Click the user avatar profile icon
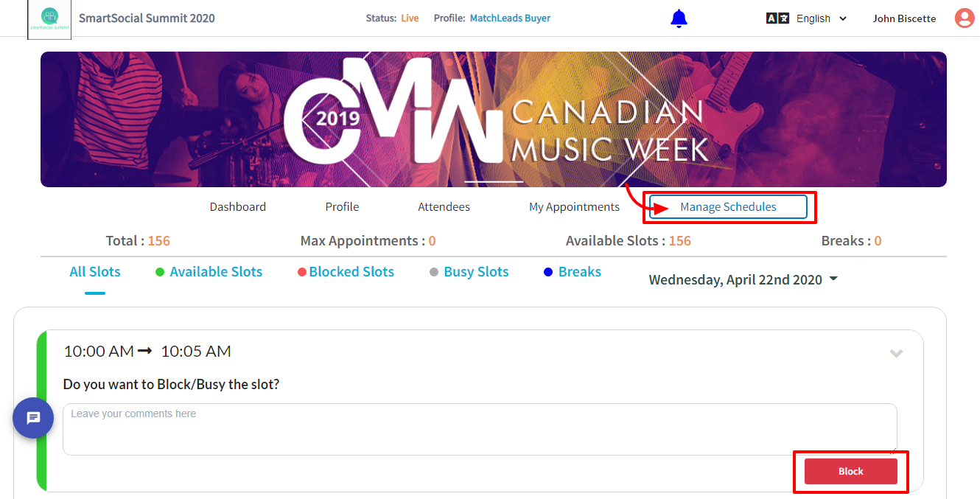980x499 pixels. [964, 18]
